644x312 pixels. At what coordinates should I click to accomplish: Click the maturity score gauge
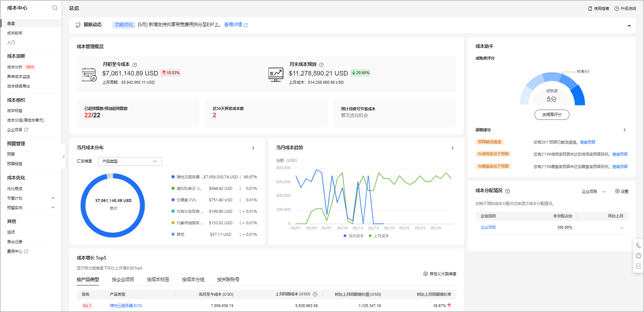pos(552,89)
